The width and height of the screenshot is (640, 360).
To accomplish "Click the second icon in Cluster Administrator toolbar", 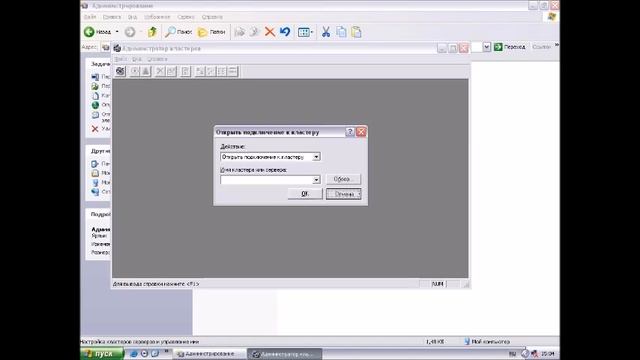I will point(135,71).
